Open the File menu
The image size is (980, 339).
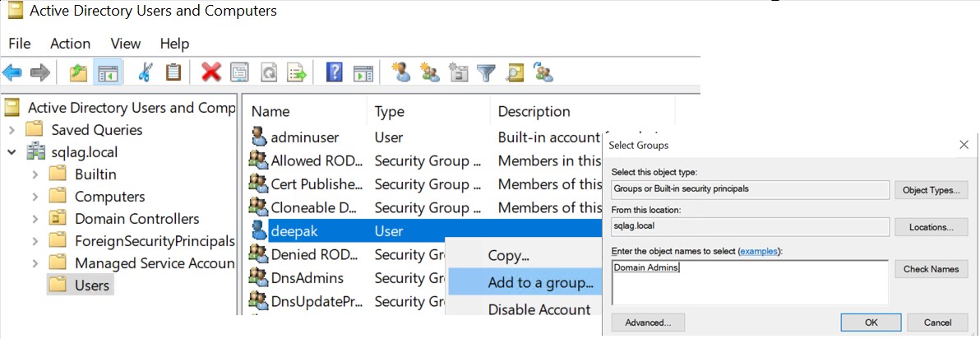point(20,43)
